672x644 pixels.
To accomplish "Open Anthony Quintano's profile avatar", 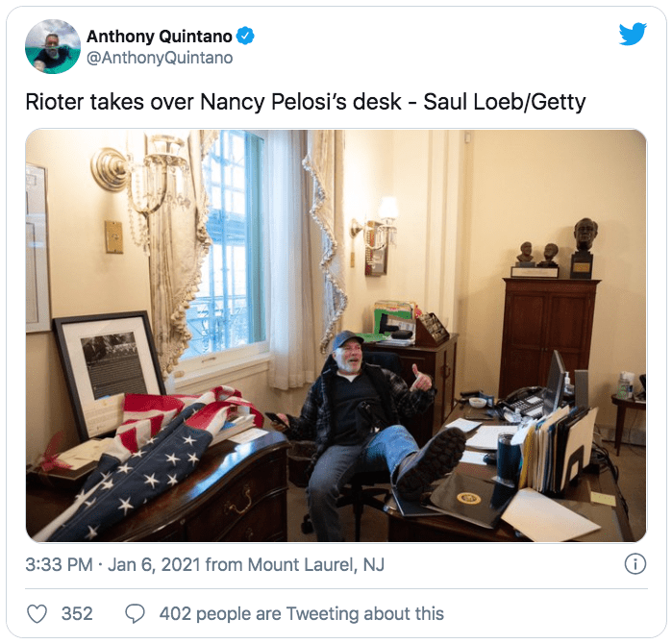I will pos(53,47).
